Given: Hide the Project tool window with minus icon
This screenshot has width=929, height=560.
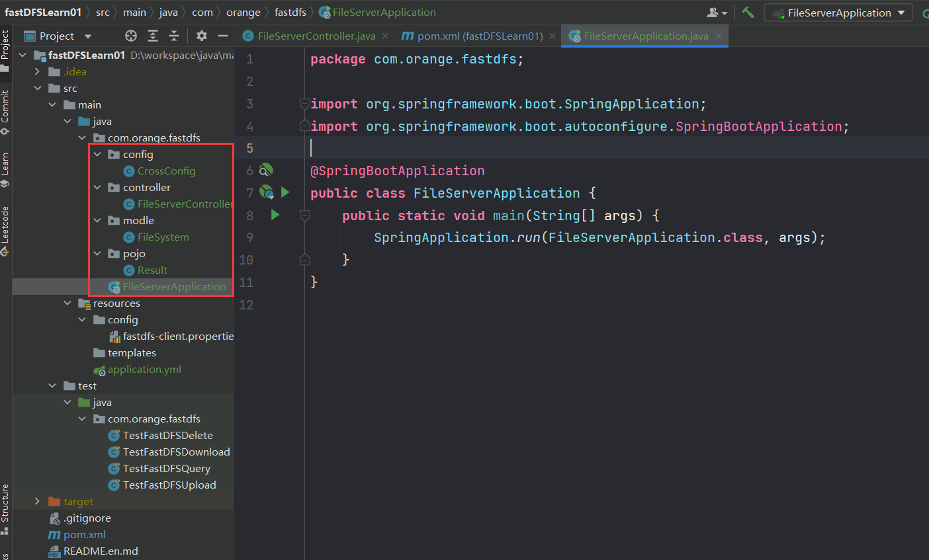Looking at the screenshot, I should click(223, 36).
